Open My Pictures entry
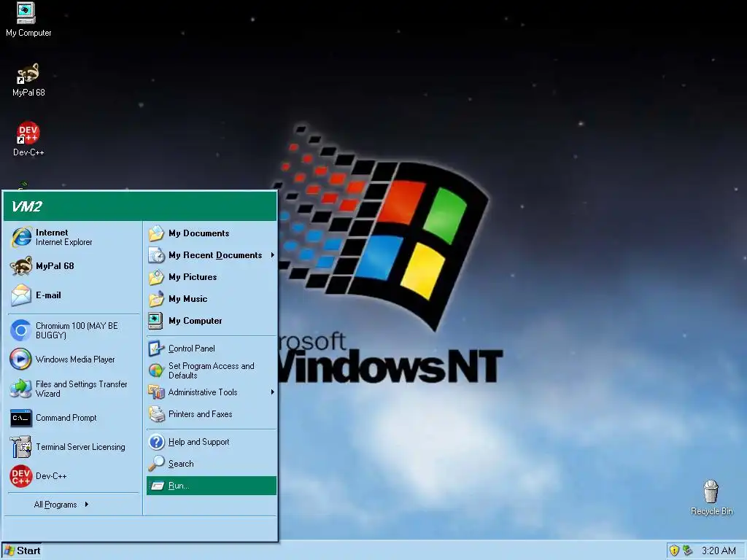Screen dimensions: 747x560 point(212,277)
